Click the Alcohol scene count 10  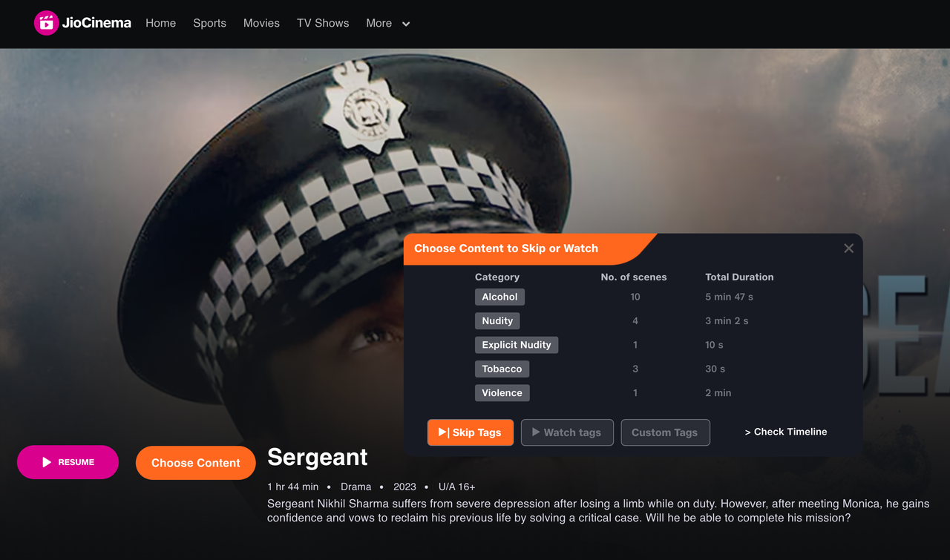[x=635, y=297]
